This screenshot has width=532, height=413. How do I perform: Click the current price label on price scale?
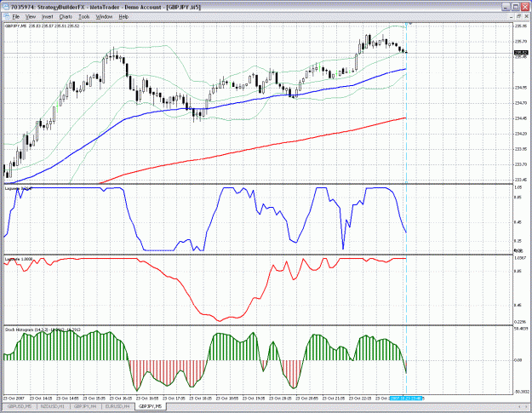tap(521, 53)
